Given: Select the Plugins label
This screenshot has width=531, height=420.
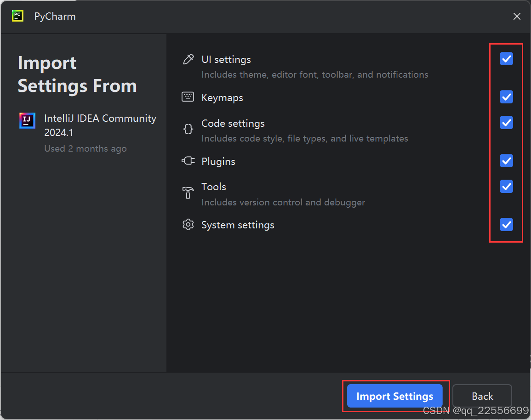Looking at the screenshot, I should [x=218, y=162].
